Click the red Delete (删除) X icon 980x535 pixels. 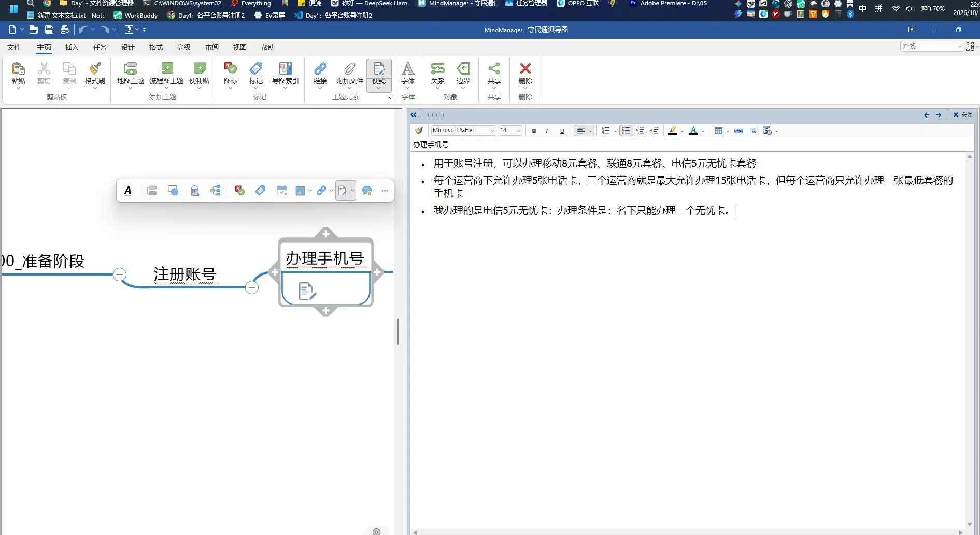coord(525,73)
